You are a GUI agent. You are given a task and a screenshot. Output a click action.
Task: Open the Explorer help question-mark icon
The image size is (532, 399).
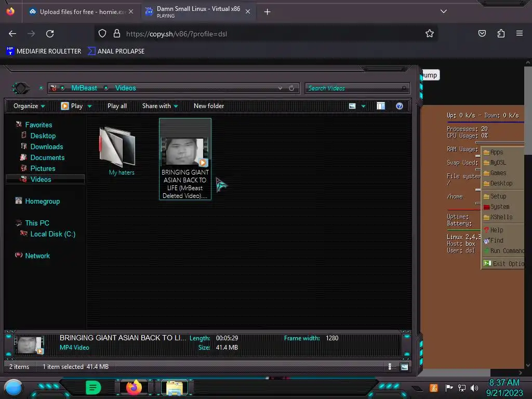(x=400, y=106)
